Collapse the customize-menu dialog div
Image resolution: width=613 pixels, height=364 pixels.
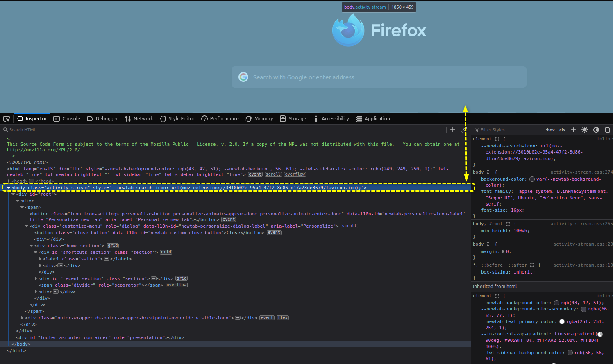pos(27,226)
